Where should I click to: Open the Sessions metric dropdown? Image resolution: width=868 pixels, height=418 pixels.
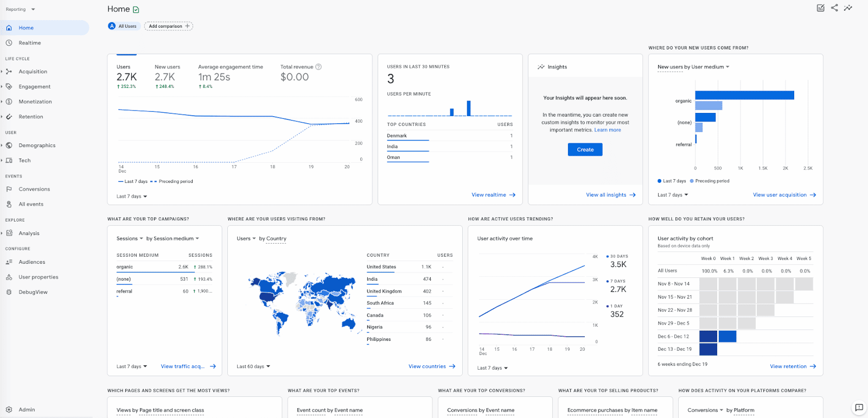[x=130, y=238]
